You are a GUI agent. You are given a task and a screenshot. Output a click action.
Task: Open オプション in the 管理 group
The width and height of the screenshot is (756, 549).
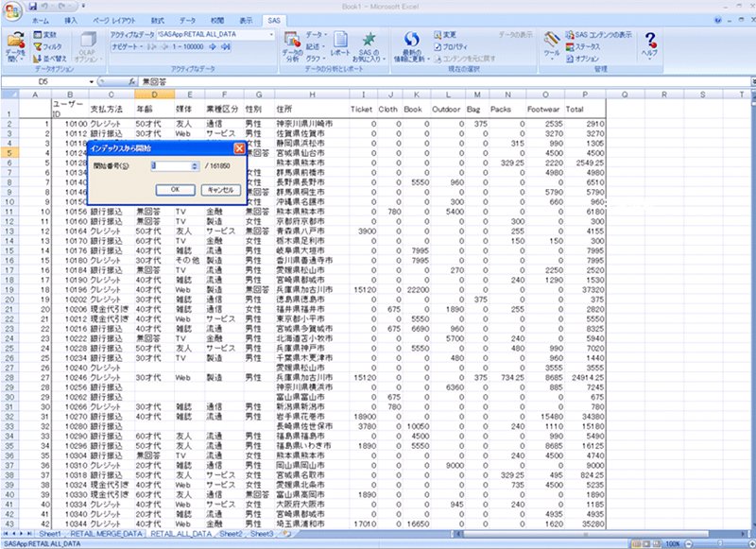pos(582,59)
